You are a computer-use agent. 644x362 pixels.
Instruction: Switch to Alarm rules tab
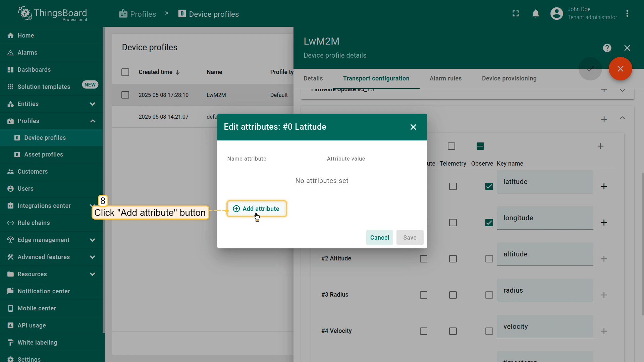point(445,78)
